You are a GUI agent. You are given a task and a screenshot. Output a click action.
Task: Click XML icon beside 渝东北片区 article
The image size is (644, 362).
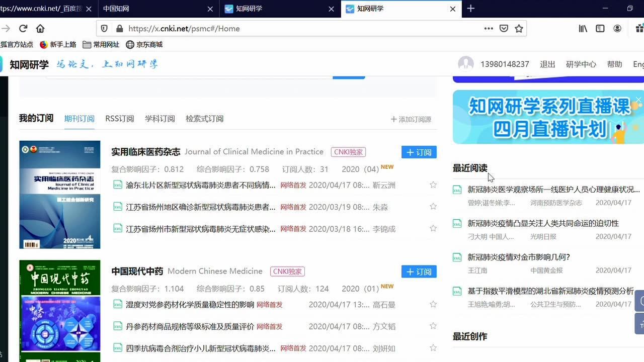coord(118,185)
